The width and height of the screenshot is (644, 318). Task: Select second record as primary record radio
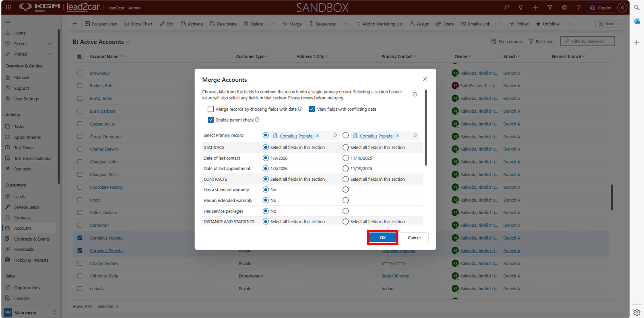pos(345,135)
